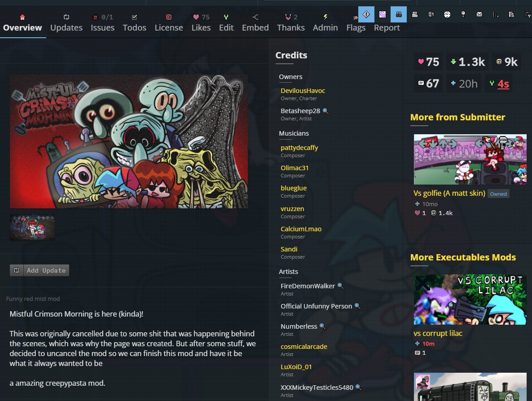Open pattydecaffy's profile link
532x401 pixels.
[299, 148]
